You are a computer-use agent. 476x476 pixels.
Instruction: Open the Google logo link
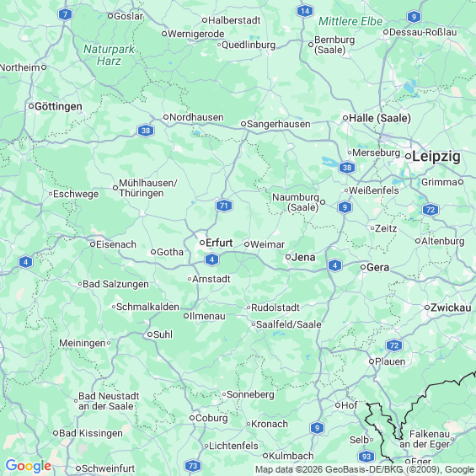coord(29,466)
